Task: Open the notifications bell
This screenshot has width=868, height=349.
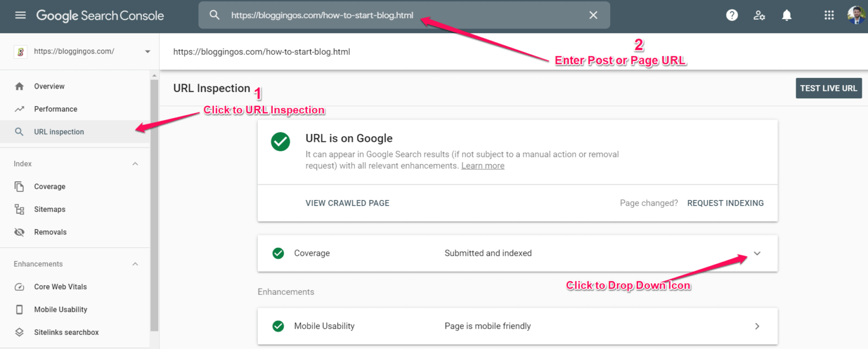Action: coord(786,15)
